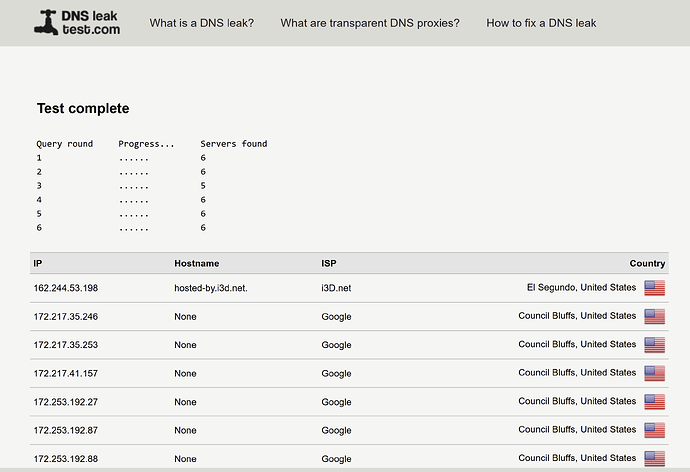Select the flag next to 172.253.192.27

pyautogui.click(x=654, y=401)
